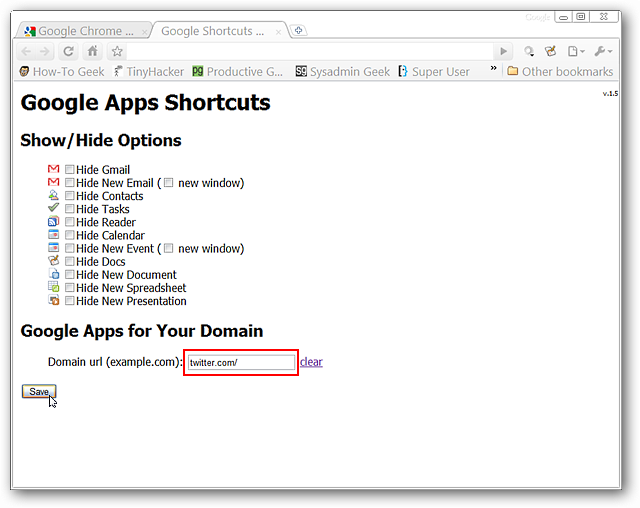Click the Calendar icon beside Hide Calendar

coord(53,235)
